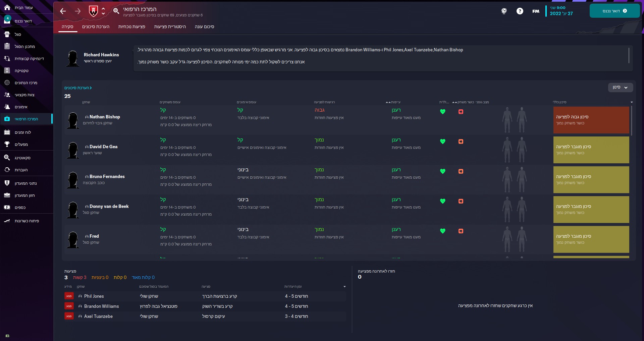Open Donny van de Beek player link

pyautogui.click(x=109, y=206)
